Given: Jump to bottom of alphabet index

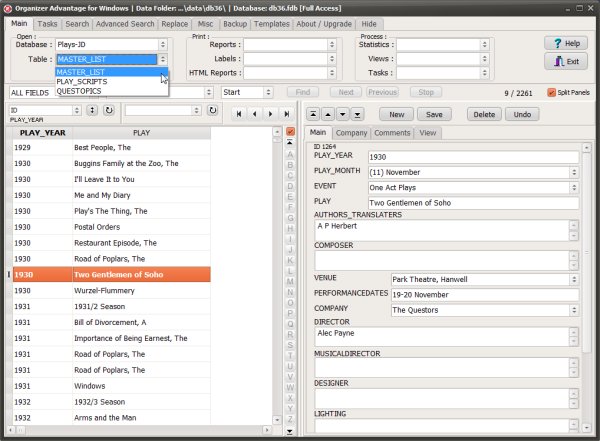Looking at the screenshot, I should [x=290, y=431].
